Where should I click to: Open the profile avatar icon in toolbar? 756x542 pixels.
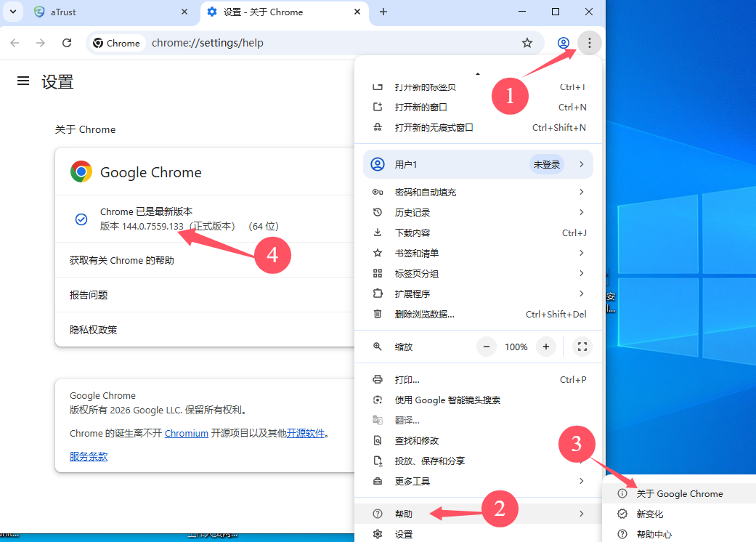point(564,43)
